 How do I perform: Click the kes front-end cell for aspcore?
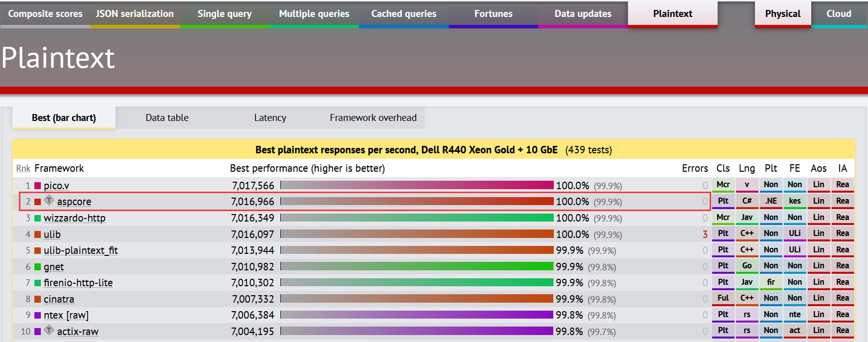[x=795, y=201]
